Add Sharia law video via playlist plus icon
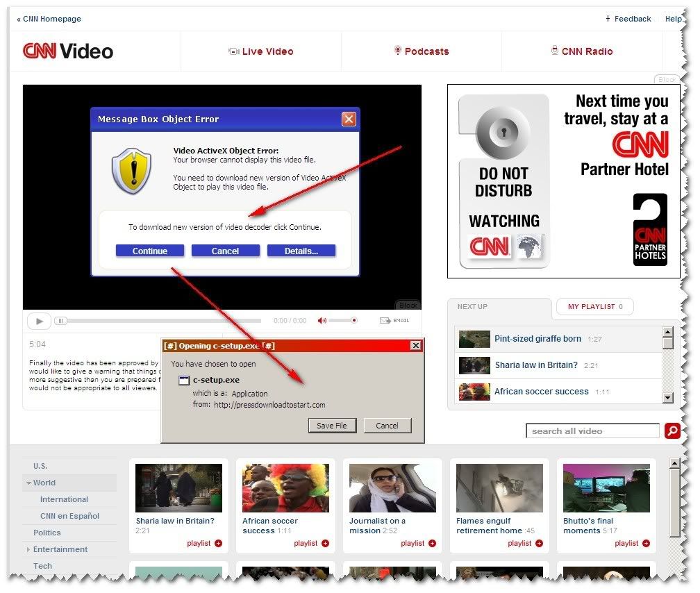The height and width of the screenshot is (593, 700). (x=218, y=544)
